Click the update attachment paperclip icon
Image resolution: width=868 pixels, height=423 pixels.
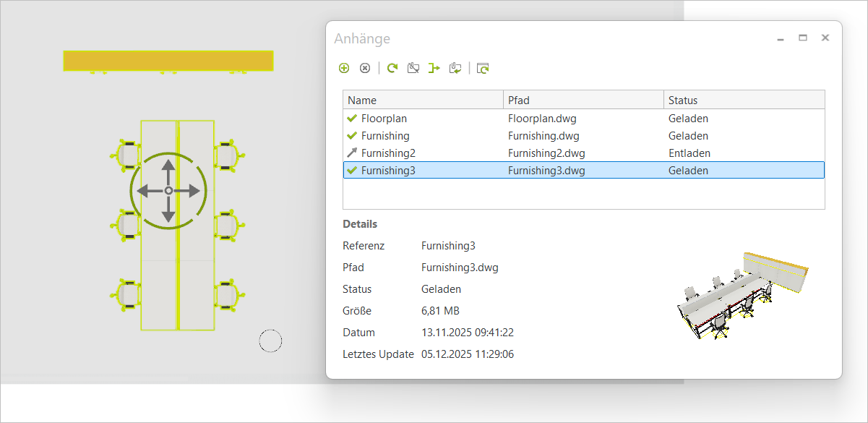(455, 67)
